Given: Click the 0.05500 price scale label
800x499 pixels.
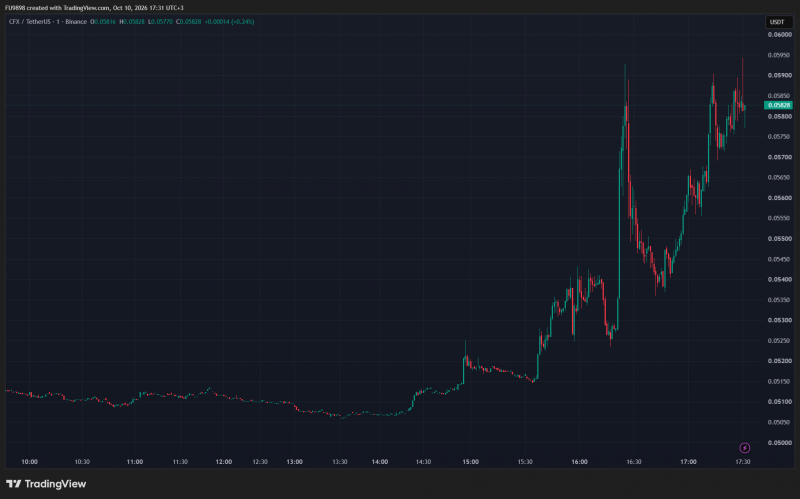Looking at the screenshot, I should pos(780,239).
